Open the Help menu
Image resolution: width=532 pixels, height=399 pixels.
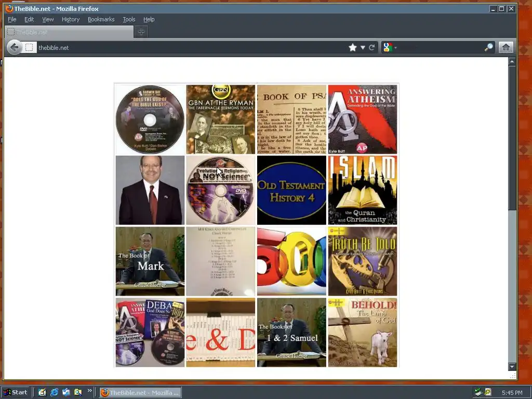click(149, 19)
